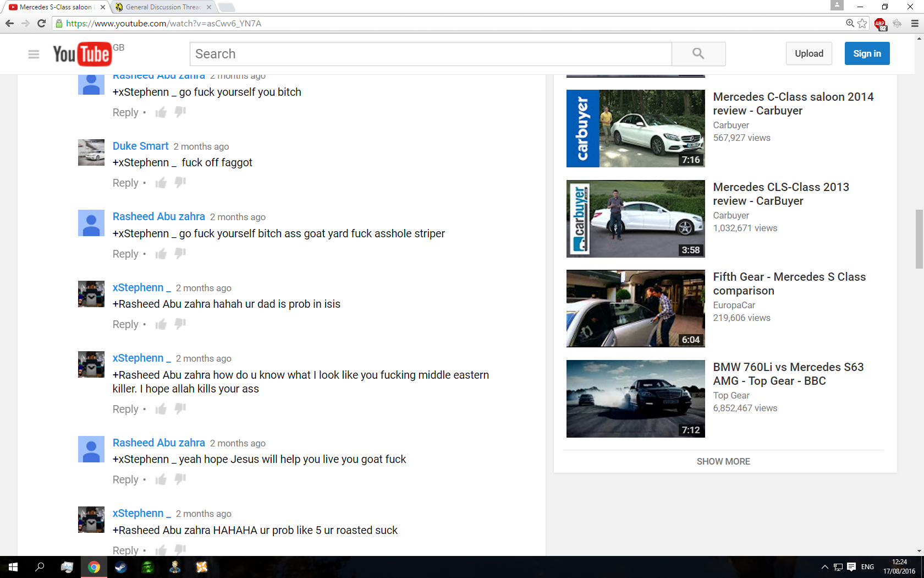Screen dimensions: 924x578
Task: Like xStephenn's 'middle eastern killer' comment
Action: pyautogui.click(x=161, y=409)
